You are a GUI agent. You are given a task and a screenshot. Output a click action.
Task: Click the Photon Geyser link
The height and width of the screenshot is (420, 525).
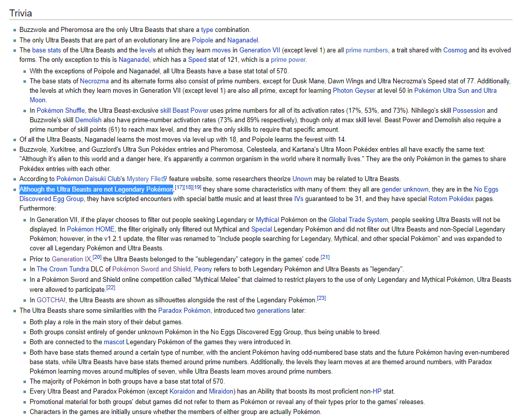click(354, 90)
